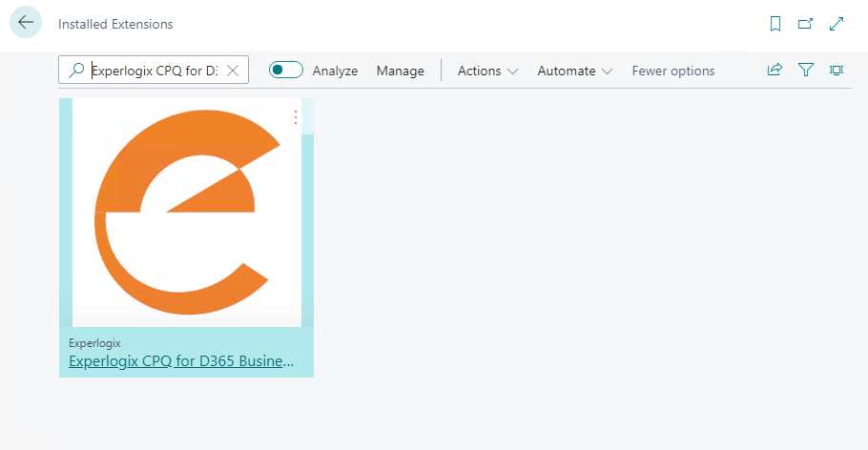Expand the Actions dropdown
The height and width of the screenshot is (450, 868).
(487, 71)
